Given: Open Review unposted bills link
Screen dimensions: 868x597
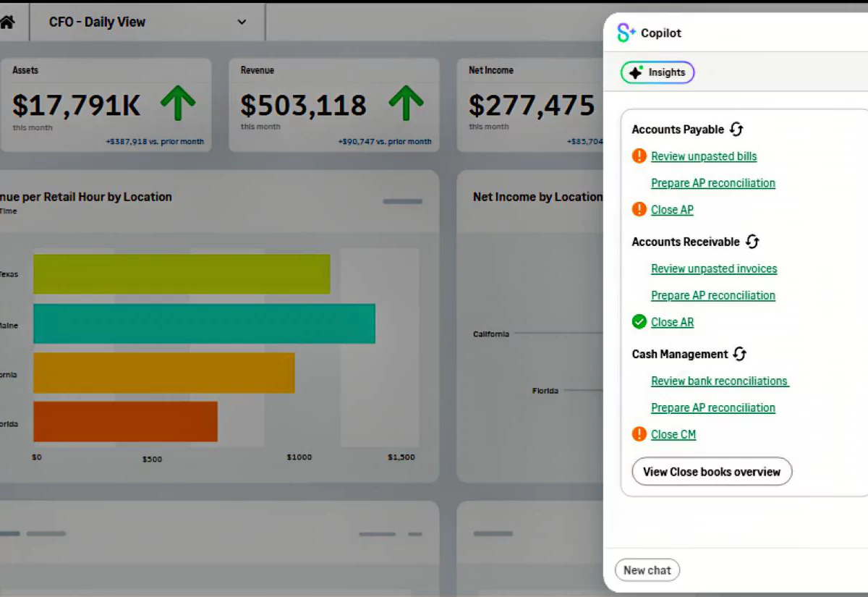Looking at the screenshot, I should (704, 156).
